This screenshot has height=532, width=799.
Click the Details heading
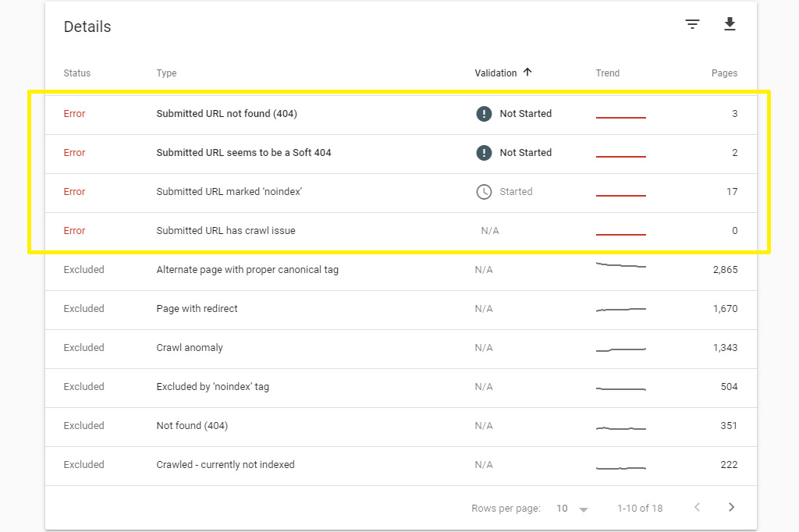pos(87,27)
